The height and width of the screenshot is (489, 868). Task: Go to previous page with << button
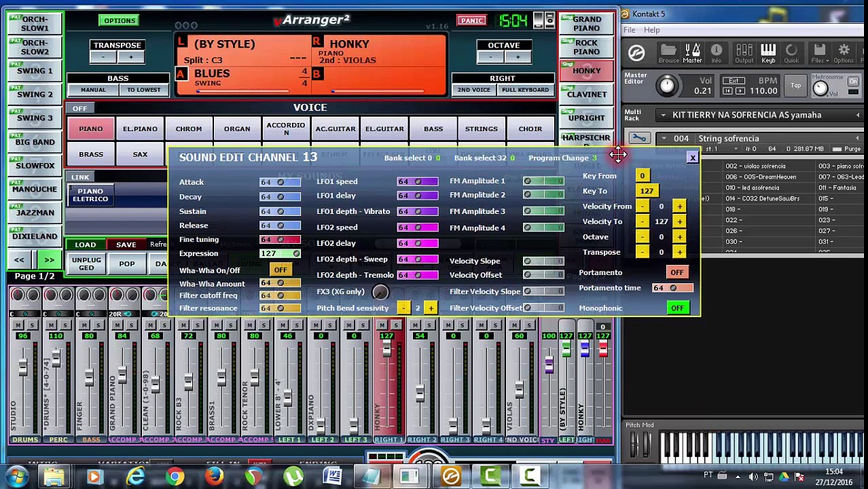[x=19, y=260]
